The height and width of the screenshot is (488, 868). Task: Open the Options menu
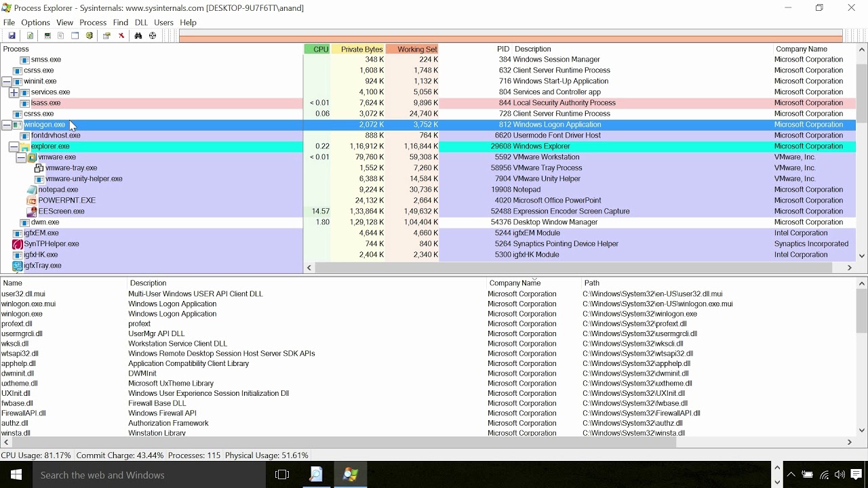click(x=35, y=22)
